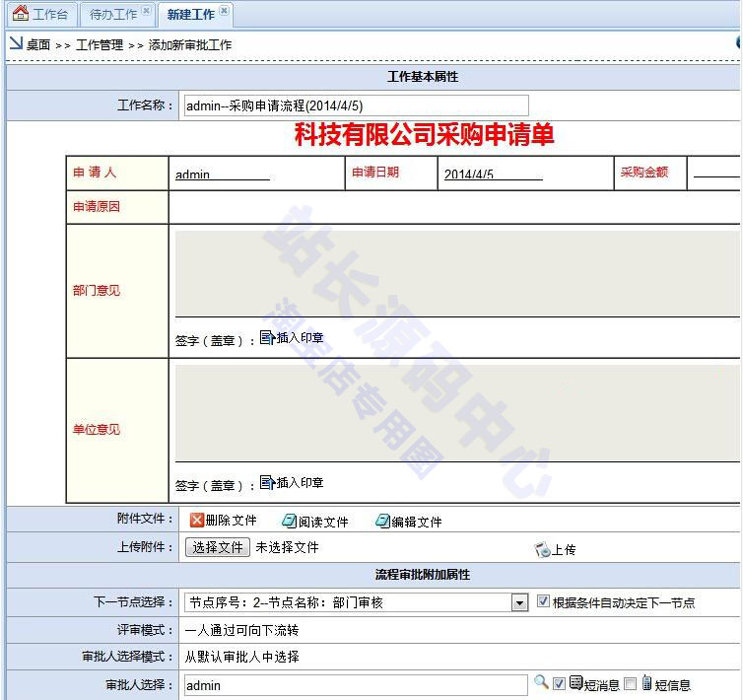Click the 编辑文件 book icon
This screenshot has width=743, height=700.
[x=382, y=521]
